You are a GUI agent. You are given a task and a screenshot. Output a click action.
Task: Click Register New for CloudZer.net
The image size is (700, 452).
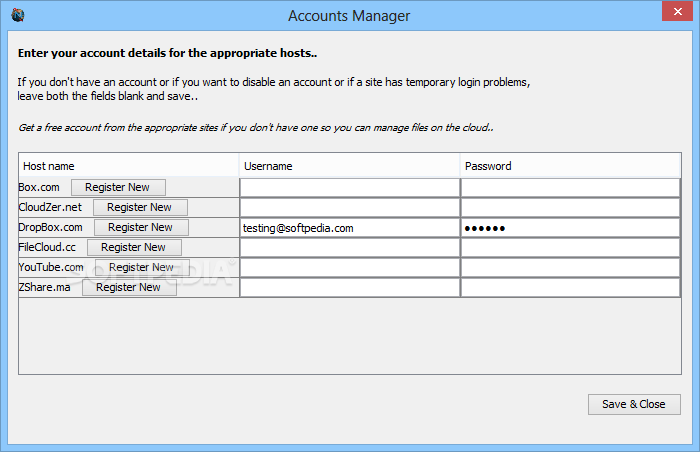[x=140, y=207]
